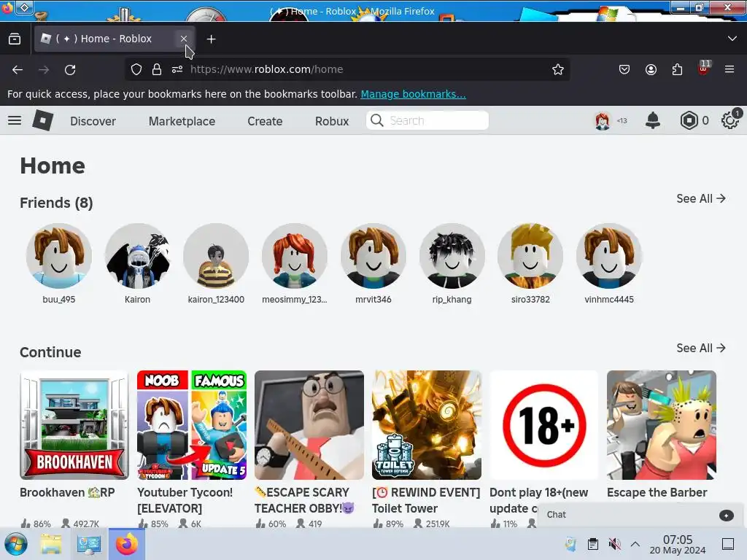The width and height of the screenshot is (747, 560).
Task: Open Firefox application menu
Action: pyautogui.click(x=729, y=69)
